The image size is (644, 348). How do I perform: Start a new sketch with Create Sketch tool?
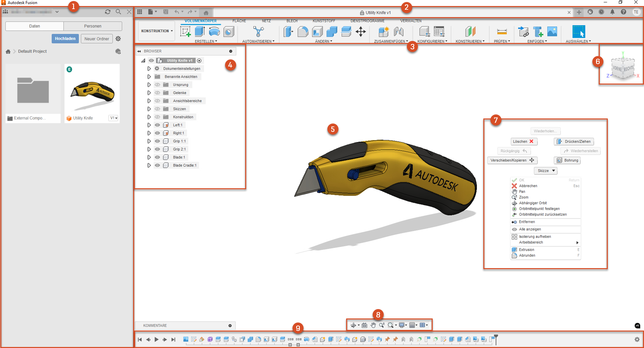coord(185,32)
